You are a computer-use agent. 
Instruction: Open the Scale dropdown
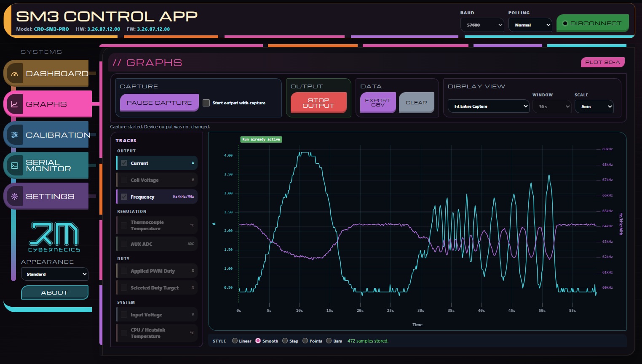click(x=594, y=106)
